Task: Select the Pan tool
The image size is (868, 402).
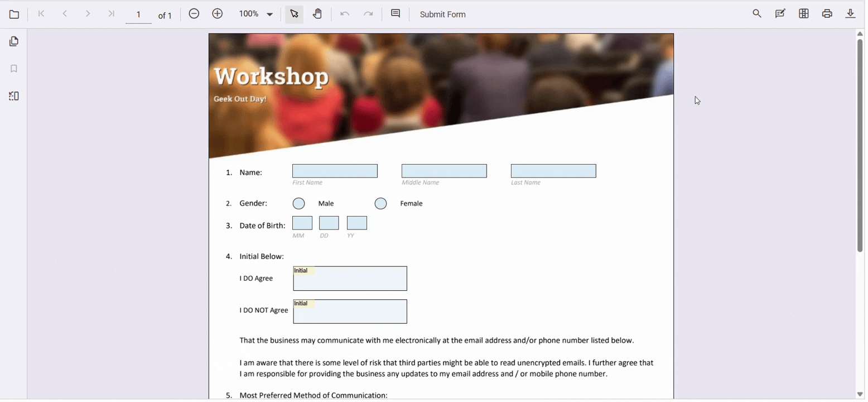Action: point(318,13)
